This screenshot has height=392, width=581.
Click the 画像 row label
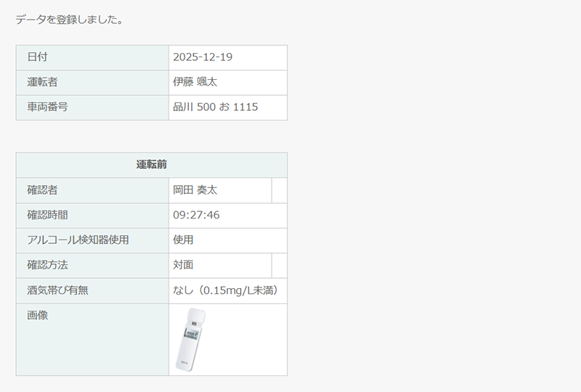coord(37,315)
